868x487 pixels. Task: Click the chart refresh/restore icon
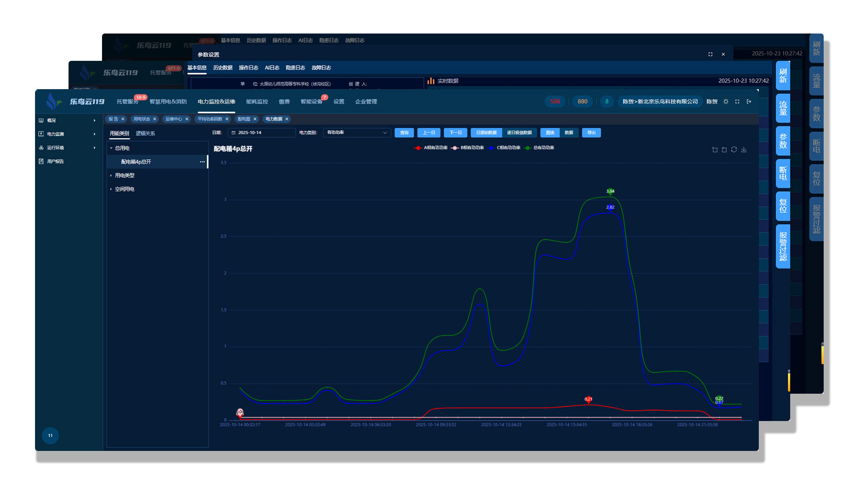tap(734, 149)
